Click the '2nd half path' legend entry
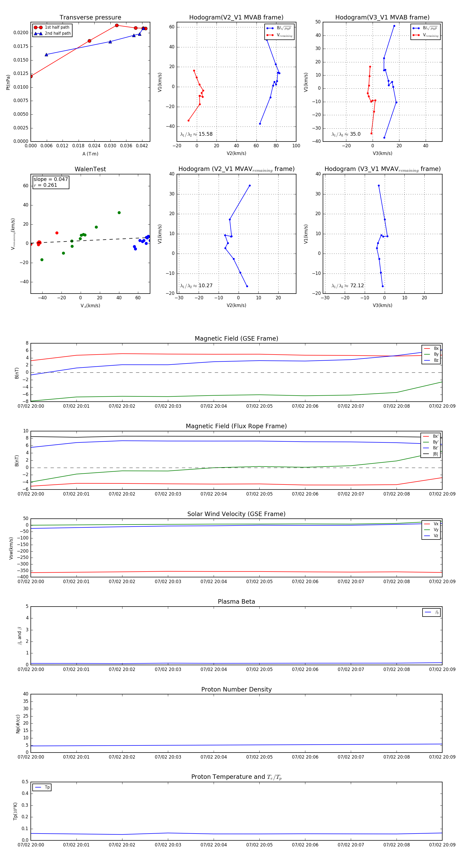The width and height of the screenshot is (473, 868). coord(52,33)
